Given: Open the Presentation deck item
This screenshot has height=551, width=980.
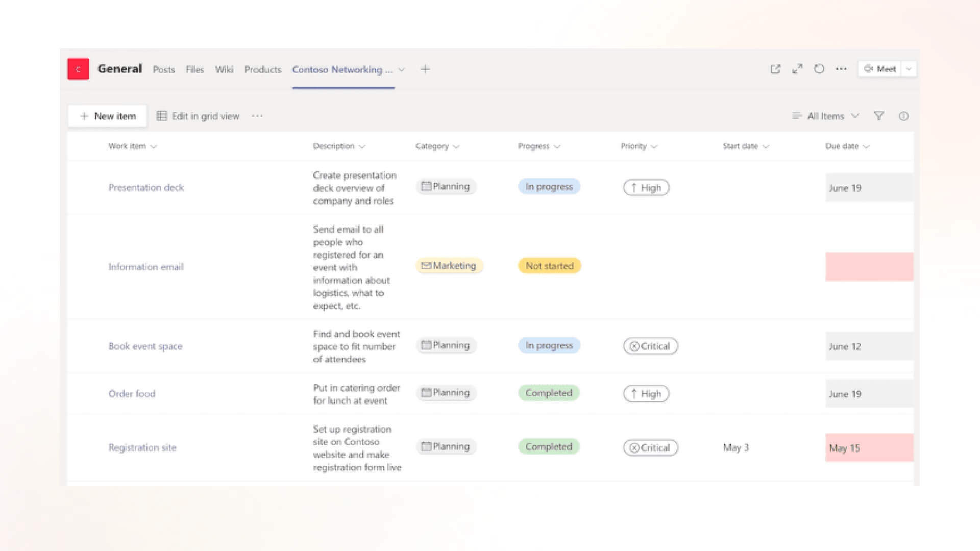Looking at the screenshot, I should (146, 188).
